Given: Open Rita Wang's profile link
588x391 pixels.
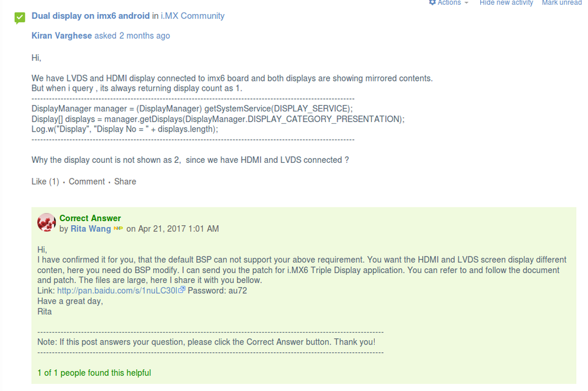Looking at the screenshot, I should tap(91, 229).
